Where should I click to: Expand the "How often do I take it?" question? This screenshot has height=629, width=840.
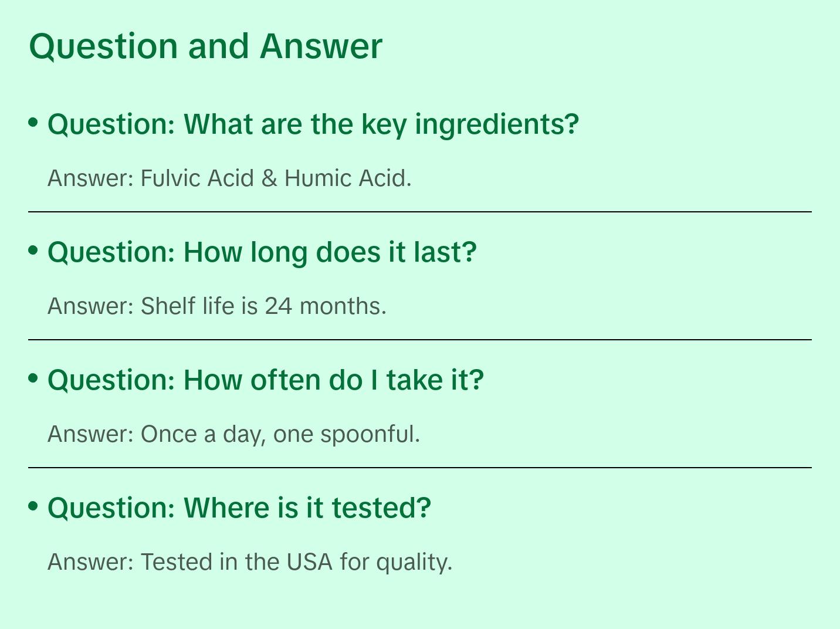click(266, 380)
